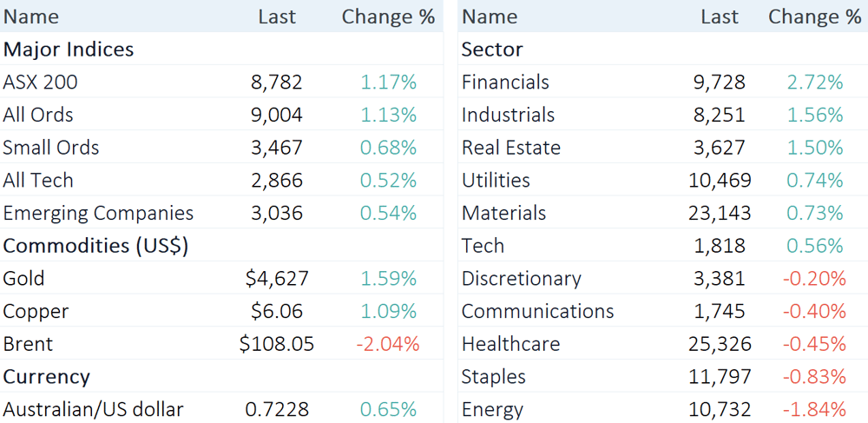Select the Small Ords change 0.68%

388,148
